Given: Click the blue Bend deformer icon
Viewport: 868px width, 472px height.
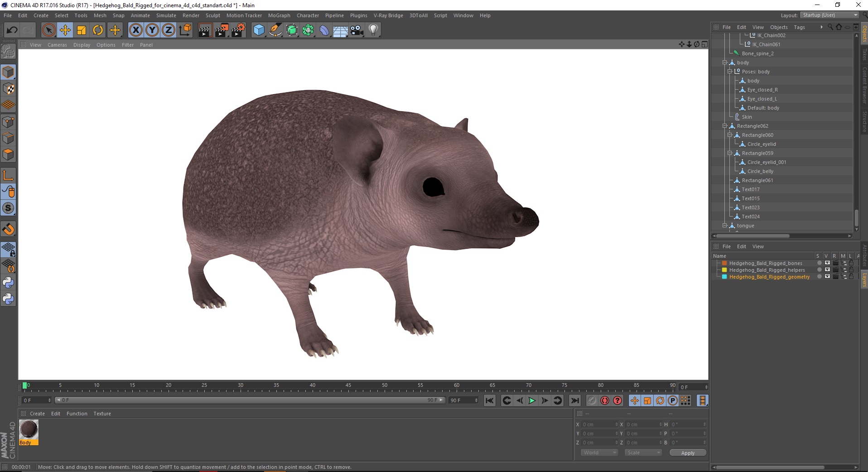Looking at the screenshot, I should coord(324,30).
